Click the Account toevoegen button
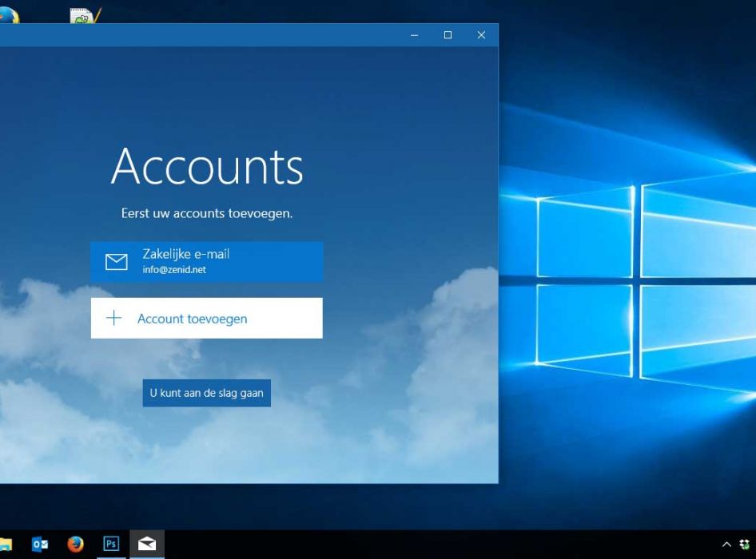 pos(206,318)
